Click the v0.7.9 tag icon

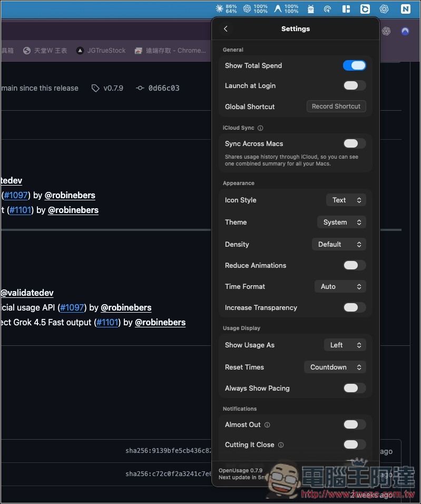(95, 88)
